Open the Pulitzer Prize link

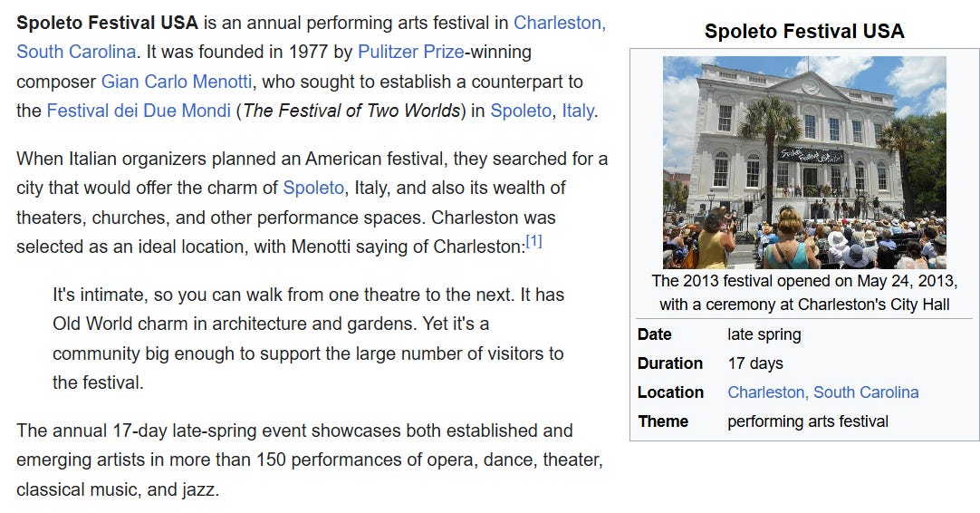tap(410, 52)
